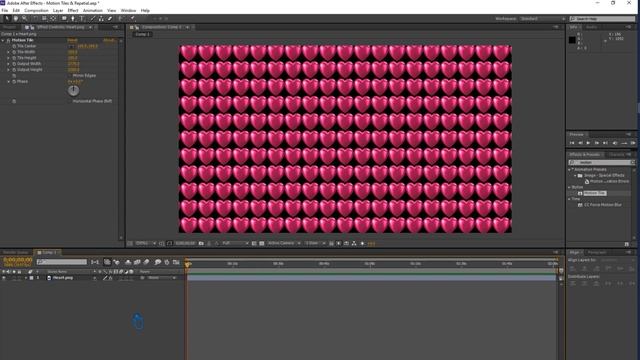
Task: Open the viewer magnification ratio dropdown
Action: pos(146,243)
